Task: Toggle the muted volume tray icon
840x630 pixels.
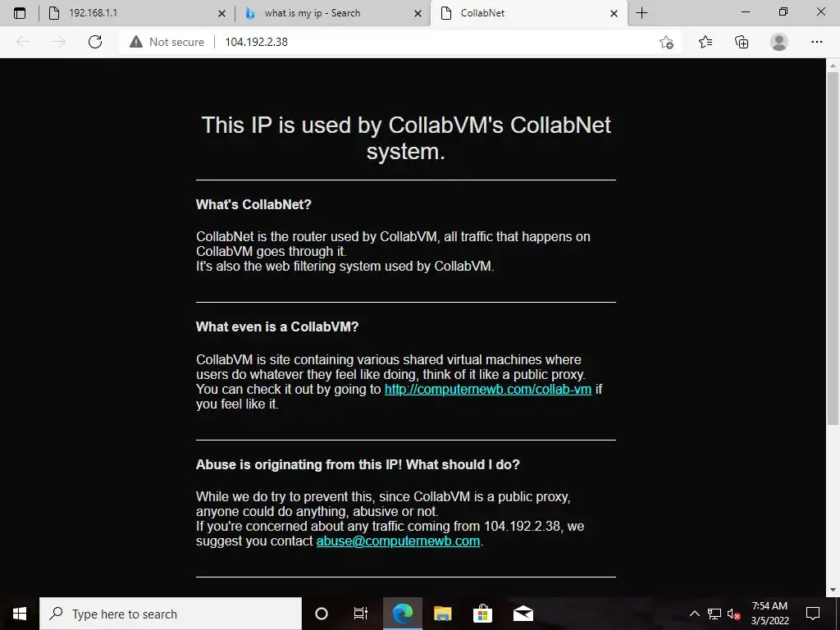Action: [733, 614]
